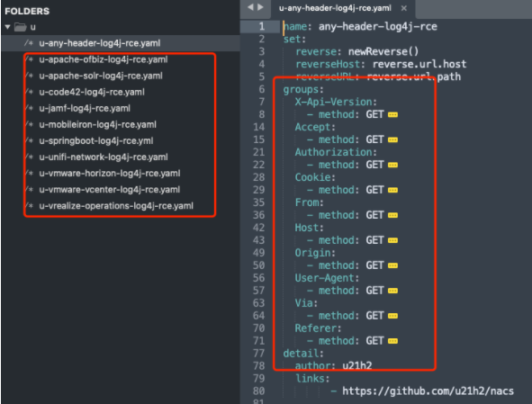The width and height of the screenshot is (532, 404).
Task: Click the 'set:' key on line 2
Action: [x=294, y=39]
